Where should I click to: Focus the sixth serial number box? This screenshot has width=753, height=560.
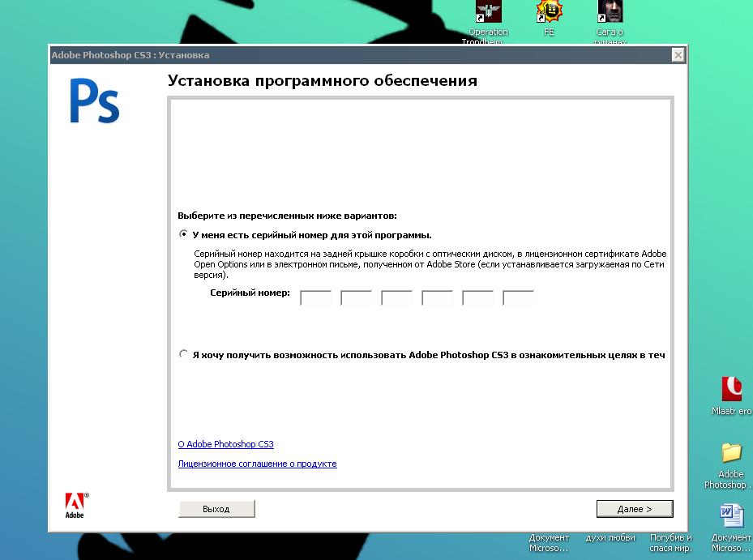tap(518, 297)
